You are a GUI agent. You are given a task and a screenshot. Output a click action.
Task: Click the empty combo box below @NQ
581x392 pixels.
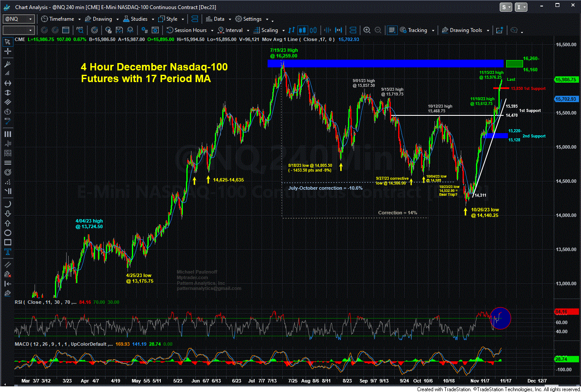click(x=19, y=30)
